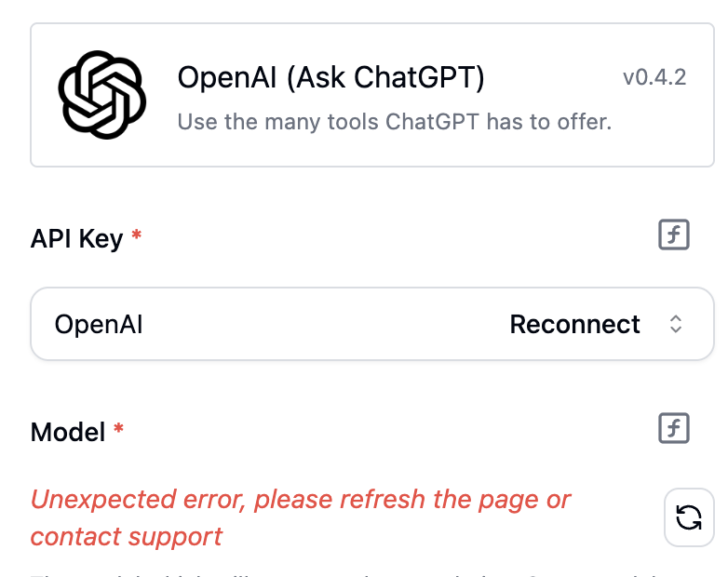Click blank space between Reconnect and OpenAI
The image size is (728, 577).
tap(325, 324)
